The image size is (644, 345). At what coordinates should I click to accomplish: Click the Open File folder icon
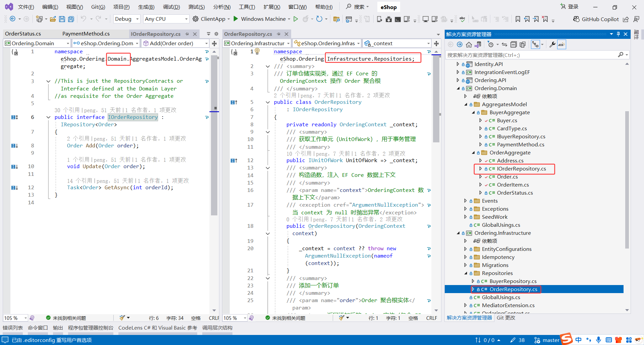(53, 19)
